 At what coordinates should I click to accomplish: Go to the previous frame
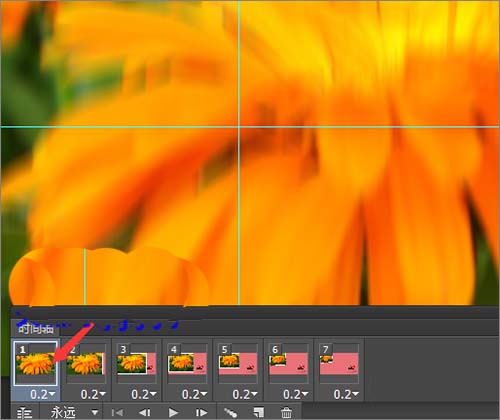145,413
